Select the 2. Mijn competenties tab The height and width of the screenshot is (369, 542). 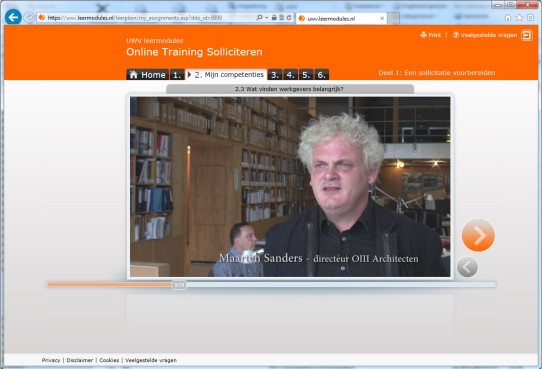226,75
